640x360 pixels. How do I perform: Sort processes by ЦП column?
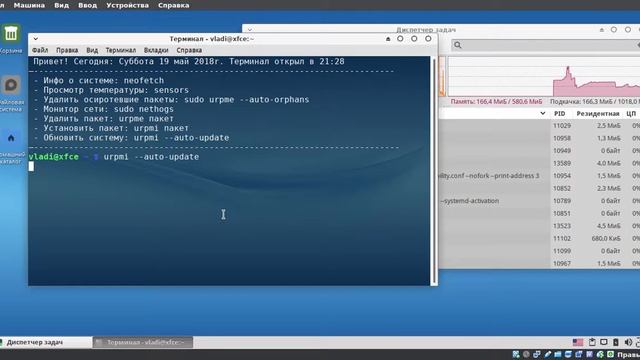[631, 113]
